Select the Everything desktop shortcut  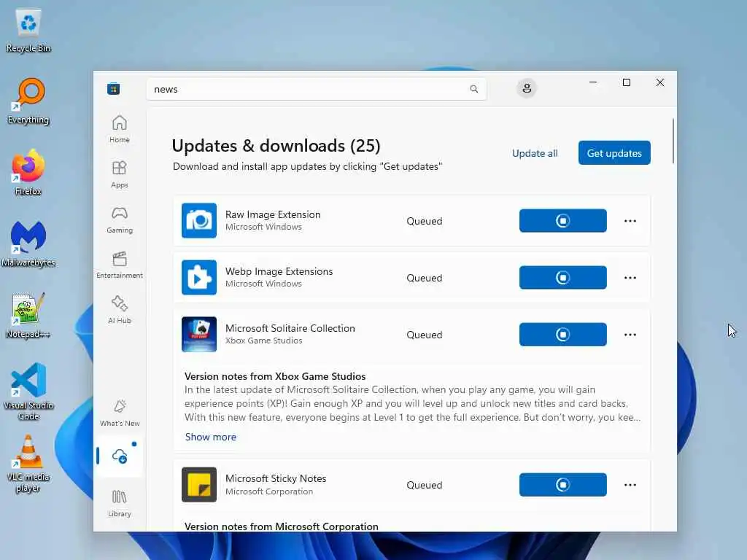click(x=28, y=101)
